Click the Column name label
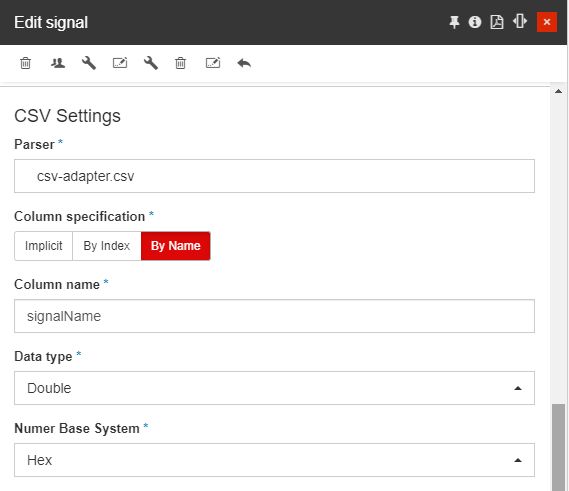 tap(57, 285)
